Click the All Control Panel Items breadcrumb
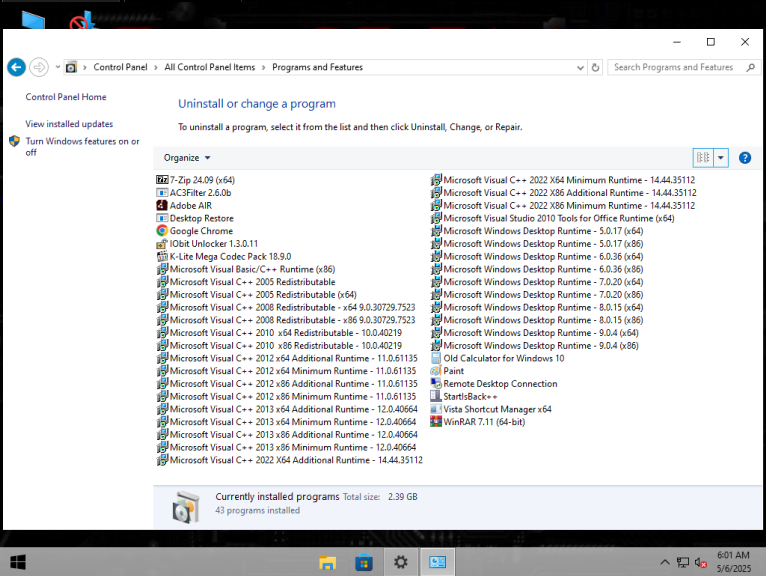The width and height of the screenshot is (766, 576). 210,67
